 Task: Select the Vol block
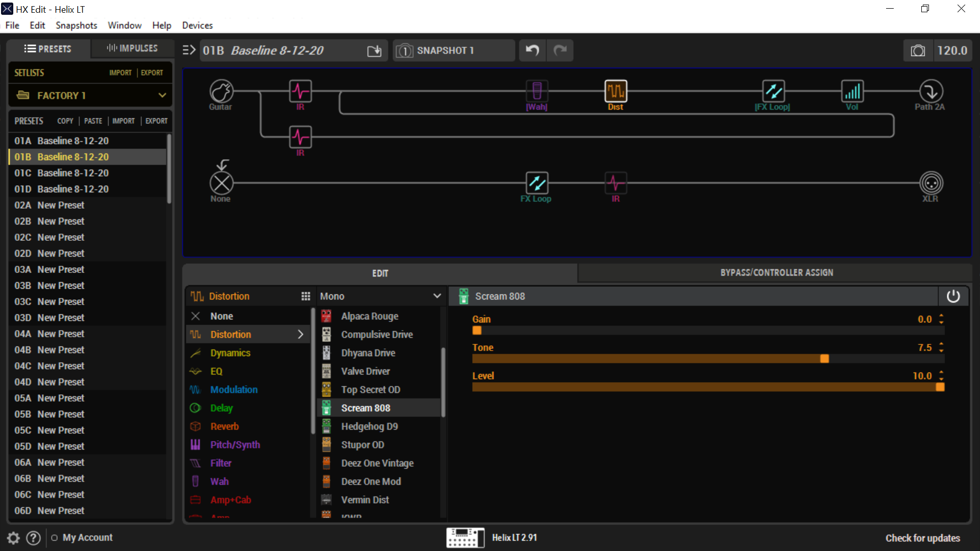click(x=852, y=91)
